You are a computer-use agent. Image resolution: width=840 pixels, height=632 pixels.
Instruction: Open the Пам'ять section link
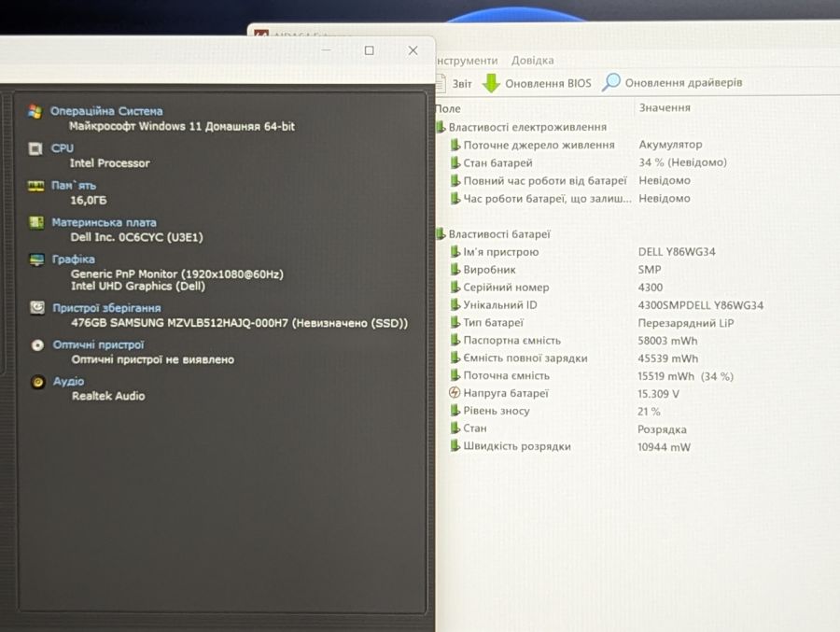(x=74, y=185)
